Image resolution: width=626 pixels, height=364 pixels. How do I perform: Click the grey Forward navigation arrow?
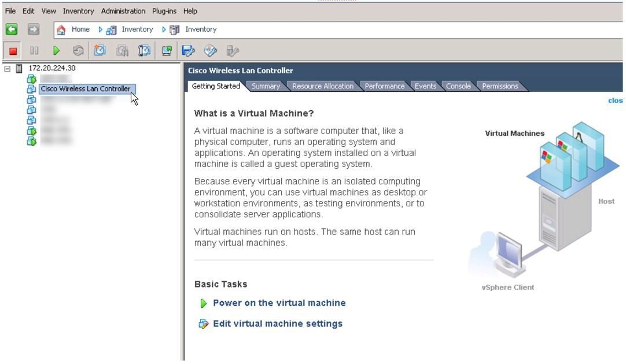(x=34, y=29)
